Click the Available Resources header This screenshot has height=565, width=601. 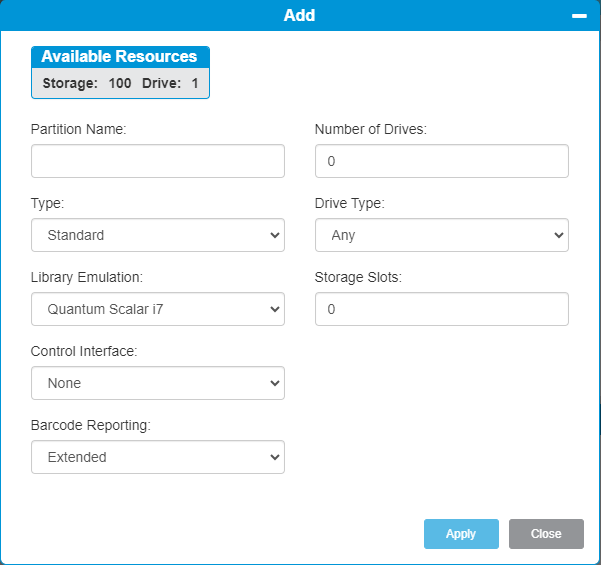coord(120,57)
